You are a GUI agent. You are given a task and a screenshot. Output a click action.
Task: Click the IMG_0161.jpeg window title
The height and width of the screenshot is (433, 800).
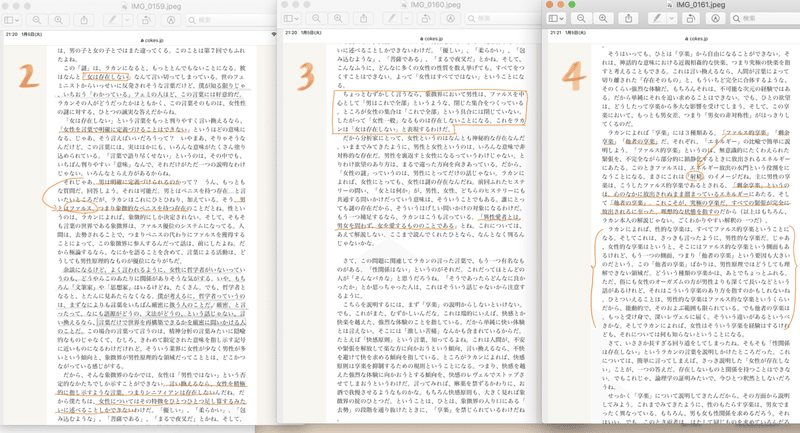tap(700, 5)
